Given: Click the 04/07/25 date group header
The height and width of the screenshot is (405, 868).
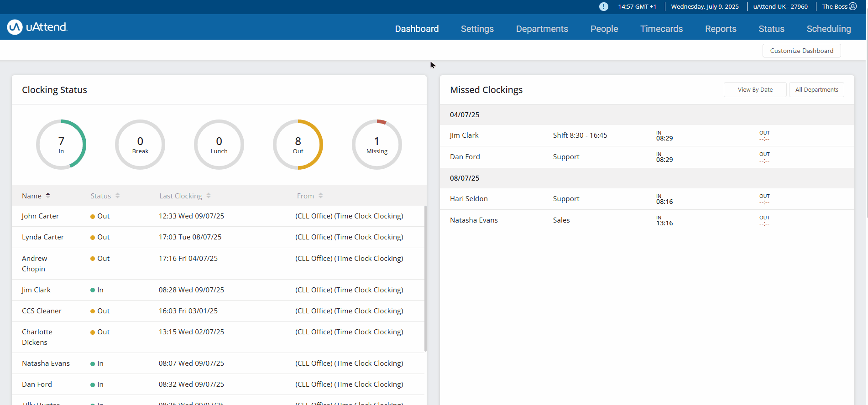Looking at the screenshot, I should pos(647,115).
